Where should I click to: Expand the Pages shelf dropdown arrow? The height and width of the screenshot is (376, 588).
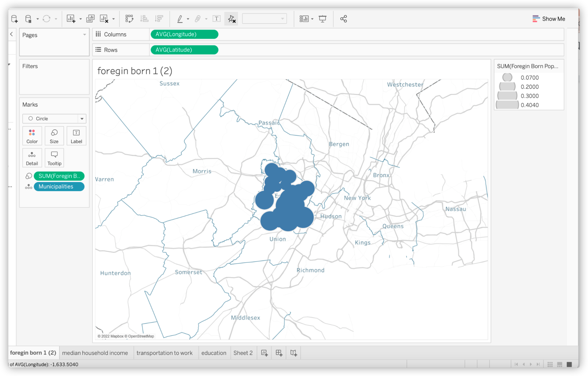pyautogui.click(x=85, y=34)
